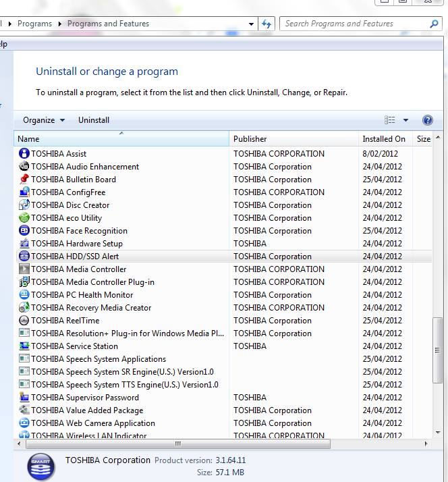Open the help question mark icon
Viewport: 448px width, 482px height.
pyautogui.click(x=427, y=120)
